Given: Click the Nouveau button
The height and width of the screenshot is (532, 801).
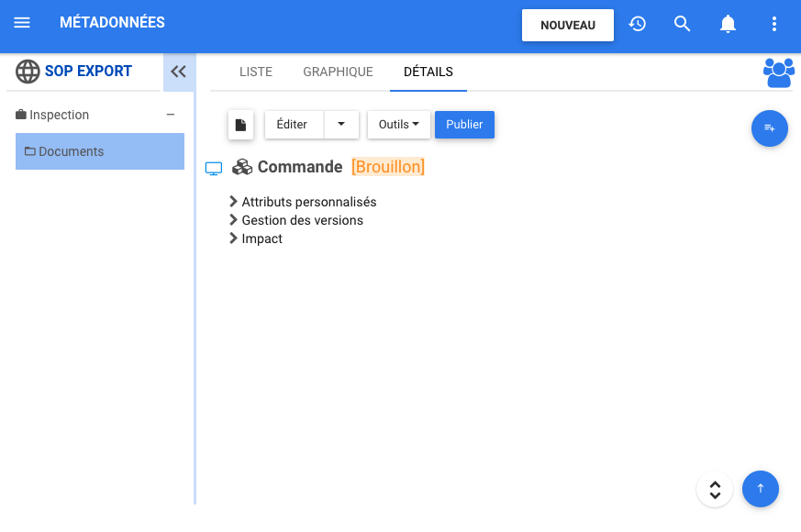Looking at the screenshot, I should tap(567, 25).
